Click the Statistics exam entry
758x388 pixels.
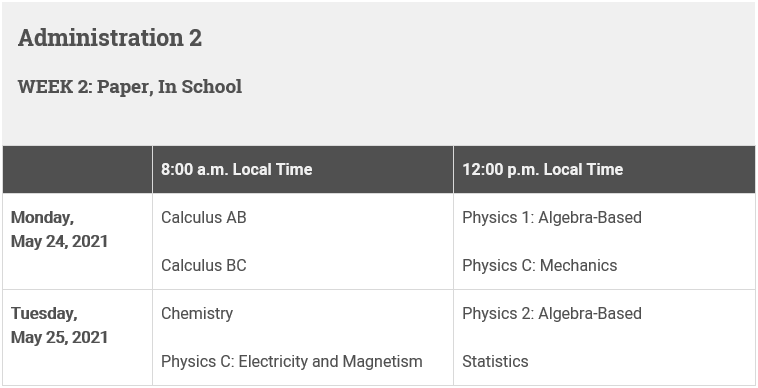click(495, 361)
